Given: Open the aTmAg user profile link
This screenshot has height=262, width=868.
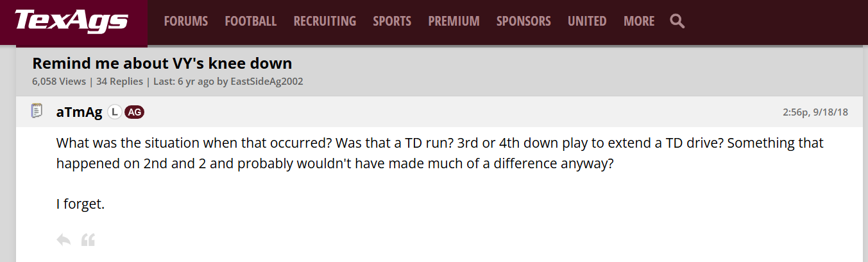Looking at the screenshot, I should [x=80, y=112].
